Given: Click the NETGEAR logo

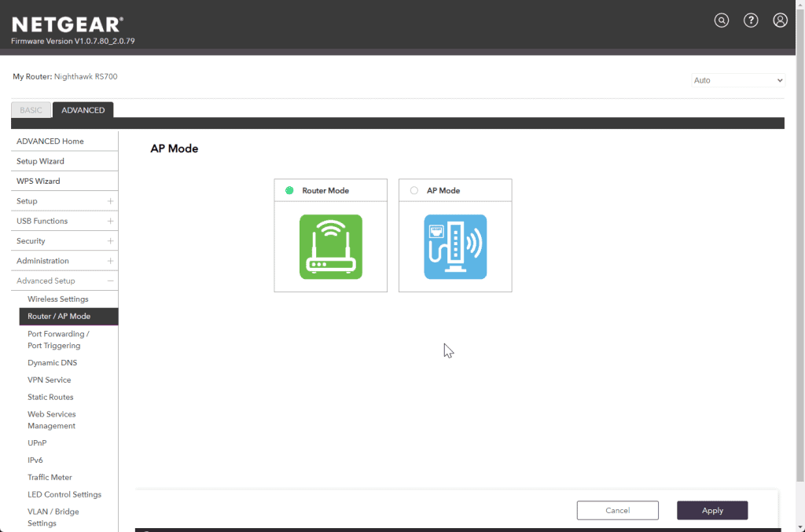Looking at the screenshot, I should tap(68, 24).
